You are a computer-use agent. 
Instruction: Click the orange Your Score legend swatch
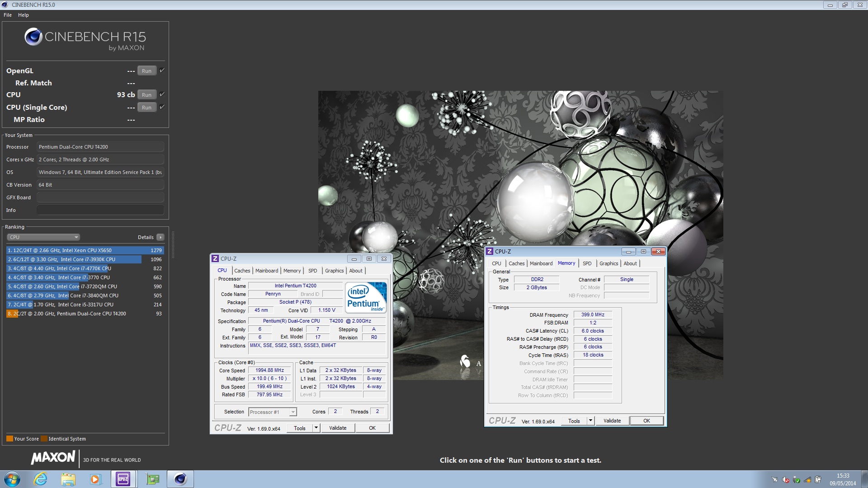click(x=9, y=439)
